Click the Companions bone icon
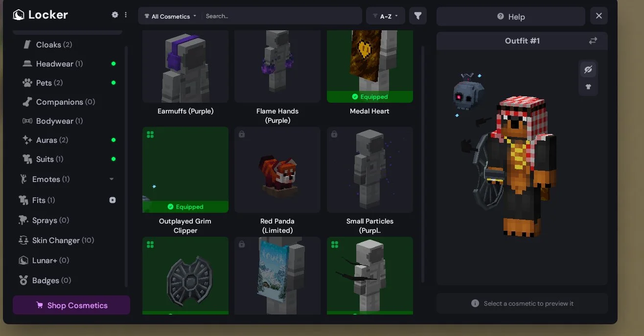The width and height of the screenshot is (644, 336). click(27, 102)
